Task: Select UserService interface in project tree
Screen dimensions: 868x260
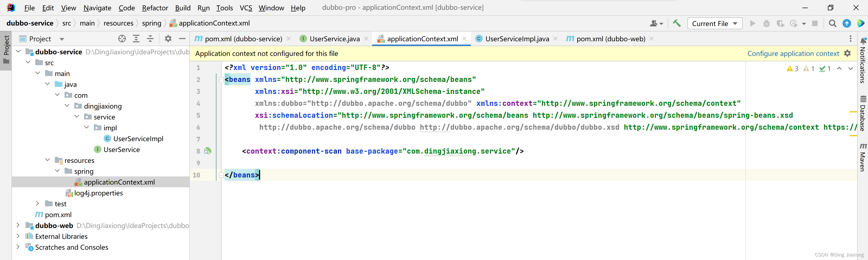Action: 121,149
